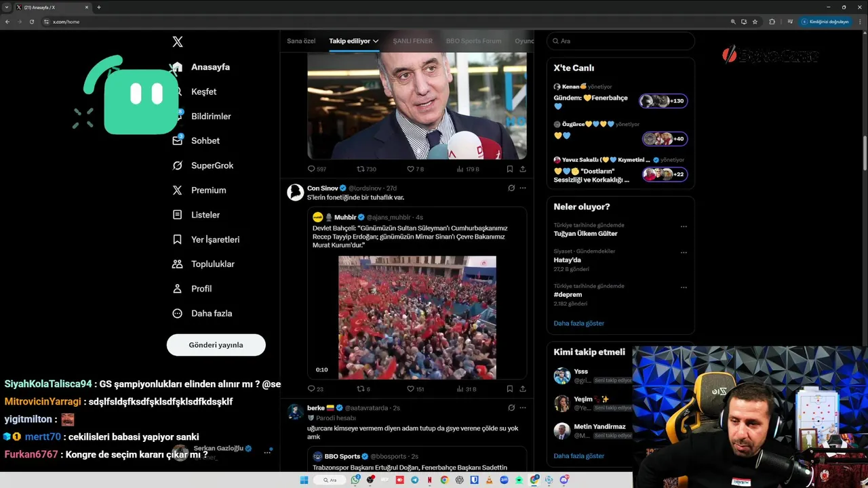Repost the top post with 730 reposts

[x=366, y=169]
